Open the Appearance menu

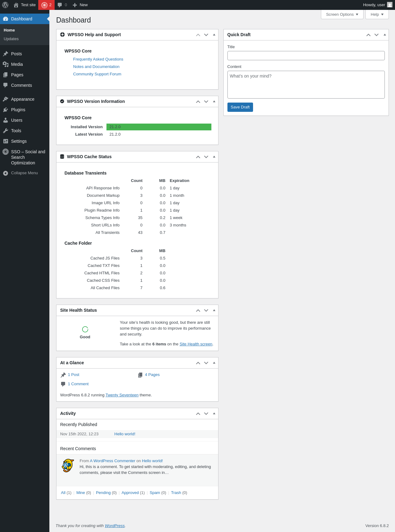25,99
